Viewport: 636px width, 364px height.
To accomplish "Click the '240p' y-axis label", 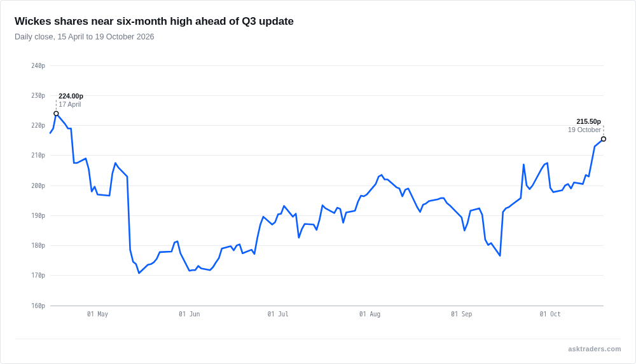I will click(x=38, y=65).
